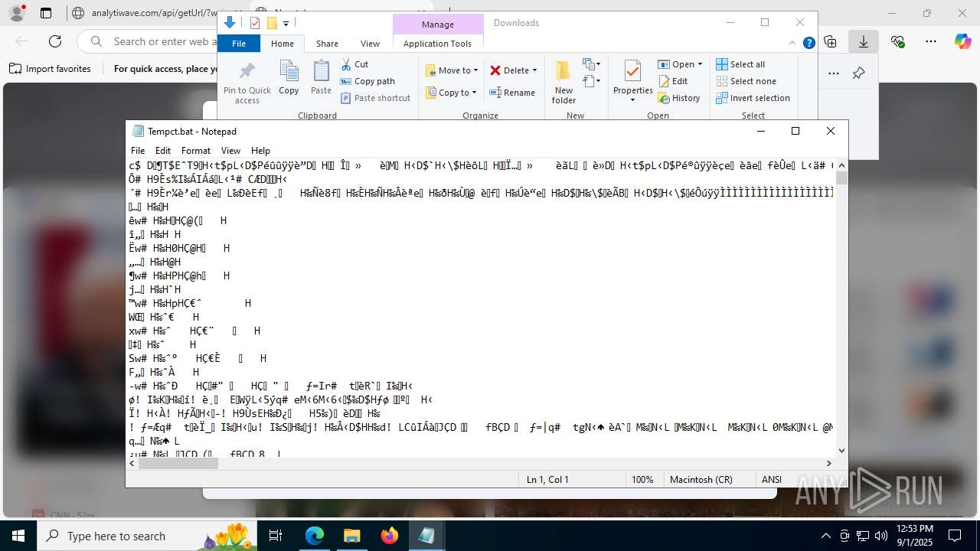Open Task View on the taskbar
Screen dimensions: 980x551
(x=276, y=536)
